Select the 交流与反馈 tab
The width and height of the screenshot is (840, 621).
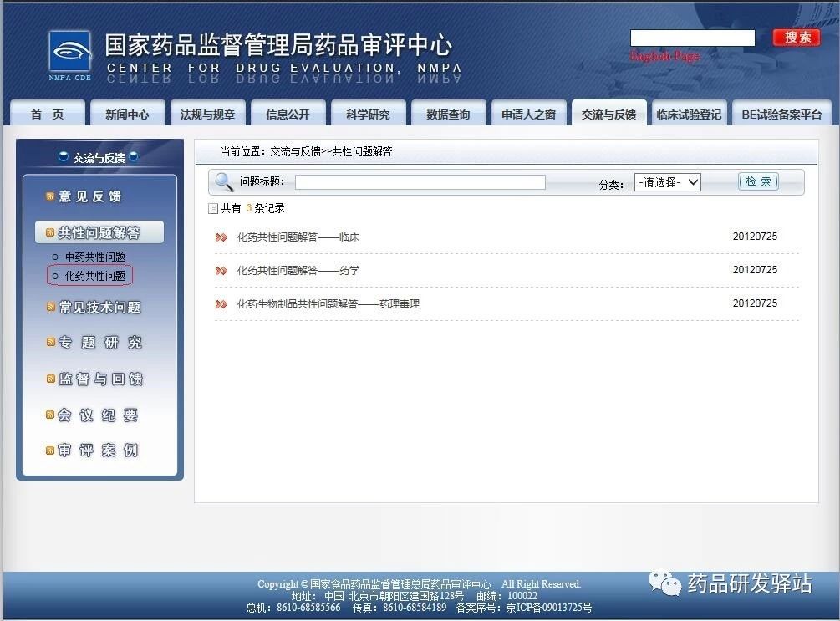[609, 114]
